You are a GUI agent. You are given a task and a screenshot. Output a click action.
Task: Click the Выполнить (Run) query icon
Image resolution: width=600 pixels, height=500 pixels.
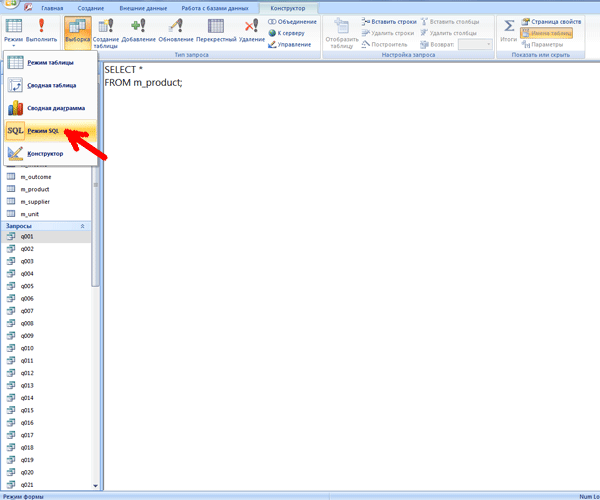(x=42, y=29)
